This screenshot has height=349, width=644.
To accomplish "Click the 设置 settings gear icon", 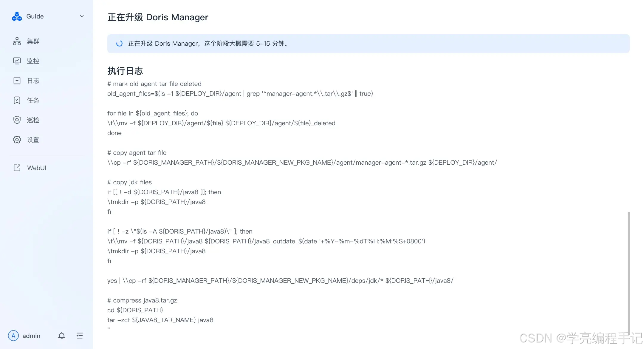I will pyautogui.click(x=17, y=140).
